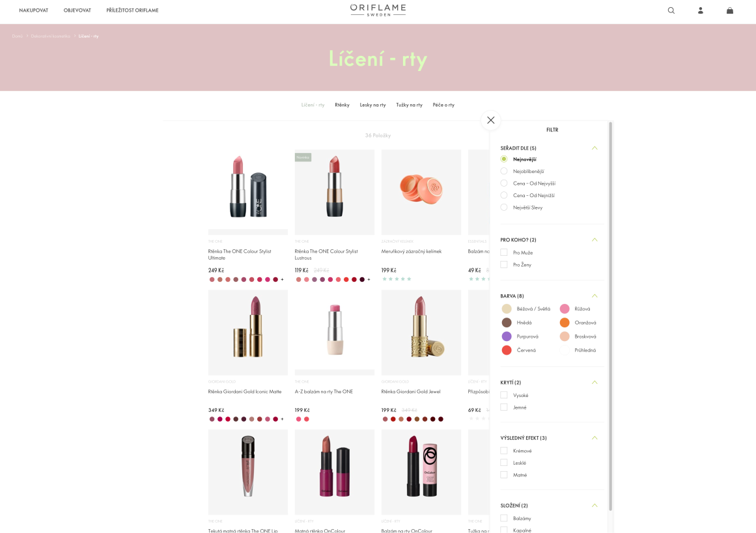Viewport: 756px width, 533px height.
Task: Open A-Z balzám na rty The ONE
Action: pyautogui.click(x=324, y=391)
